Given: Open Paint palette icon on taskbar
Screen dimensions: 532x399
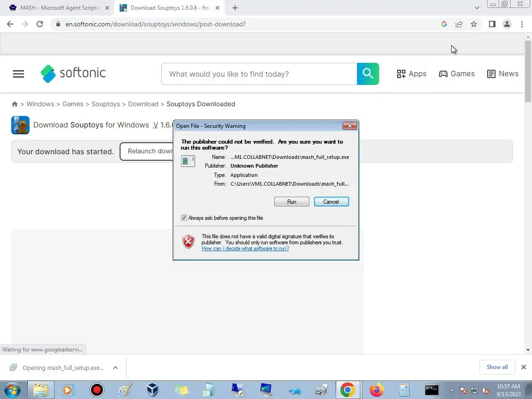Looking at the screenshot, I should tap(125, 390).
